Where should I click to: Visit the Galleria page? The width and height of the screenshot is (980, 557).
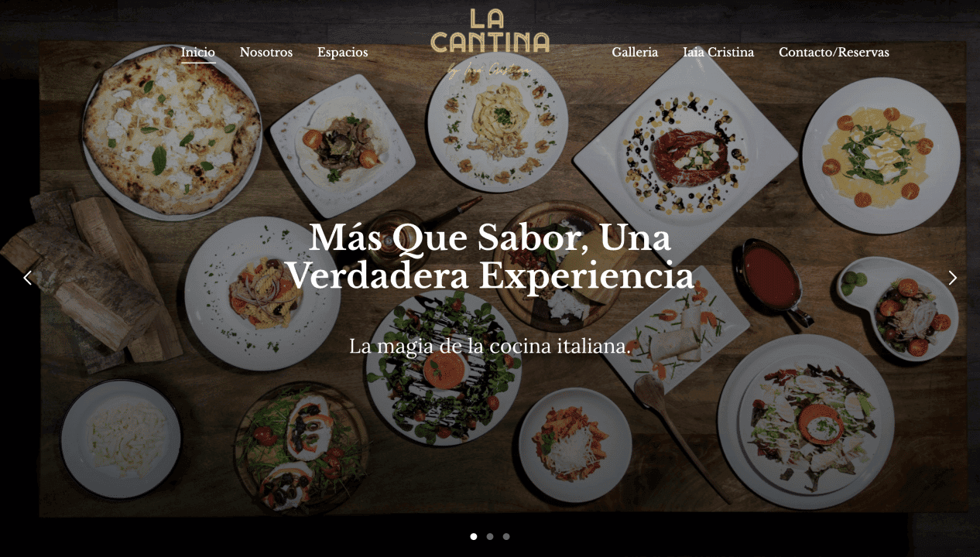635,53
